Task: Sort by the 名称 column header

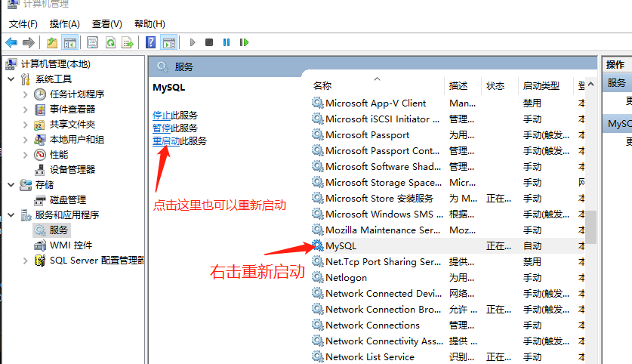Action: click(378, 86)
